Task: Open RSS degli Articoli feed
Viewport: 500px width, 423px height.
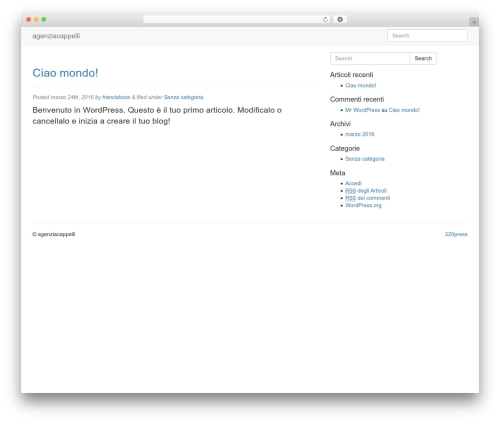Action: tap(366, 191)
